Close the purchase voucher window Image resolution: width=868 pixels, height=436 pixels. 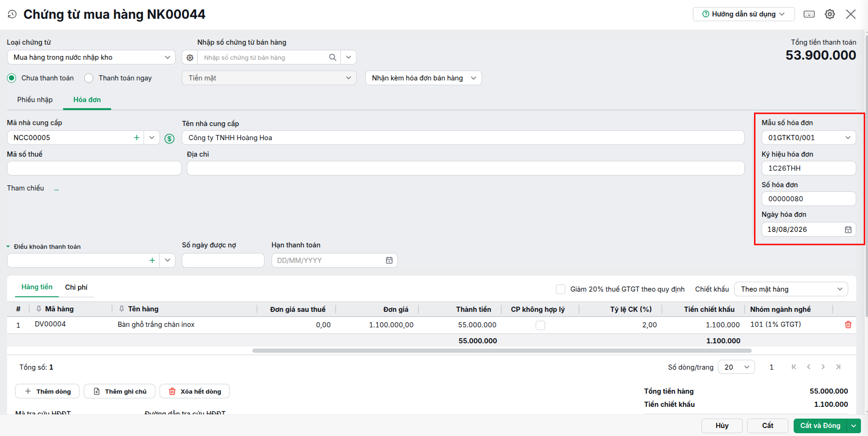tap(851, 14)
